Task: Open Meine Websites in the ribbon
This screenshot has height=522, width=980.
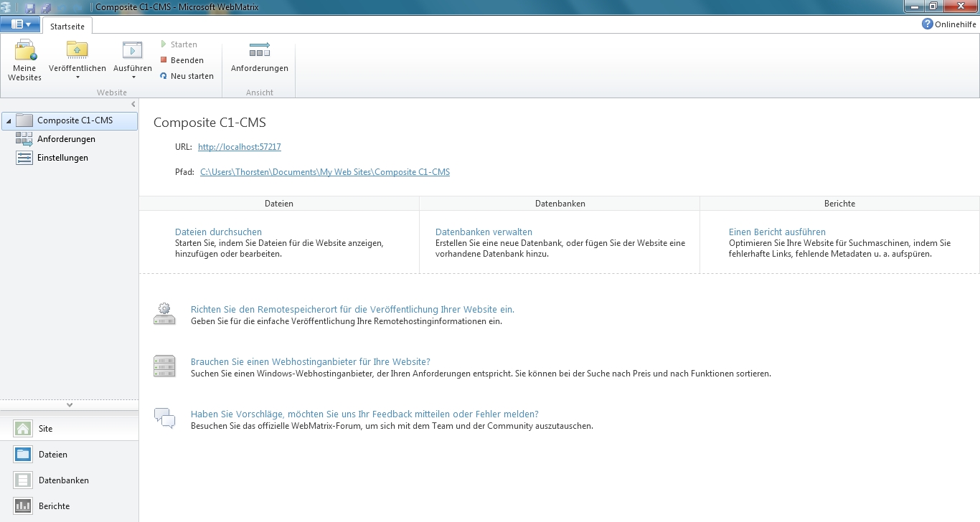Action: pos(25,60)
